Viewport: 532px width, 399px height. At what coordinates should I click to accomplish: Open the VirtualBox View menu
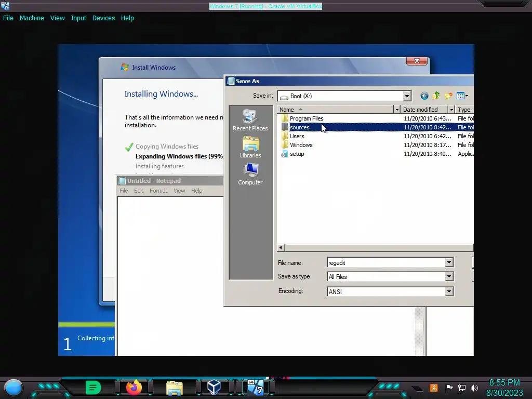coord(57,18)
